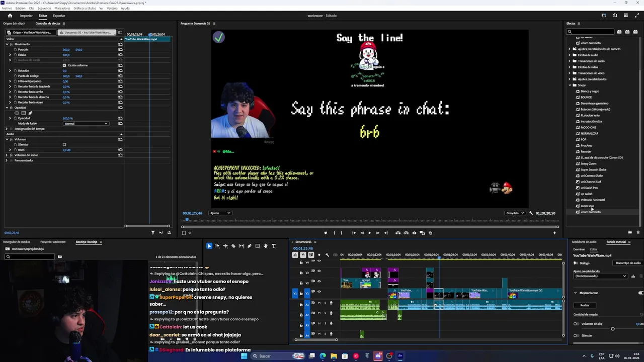
Task: Step back one frame in Program monitor
Action: coord(361,233)
